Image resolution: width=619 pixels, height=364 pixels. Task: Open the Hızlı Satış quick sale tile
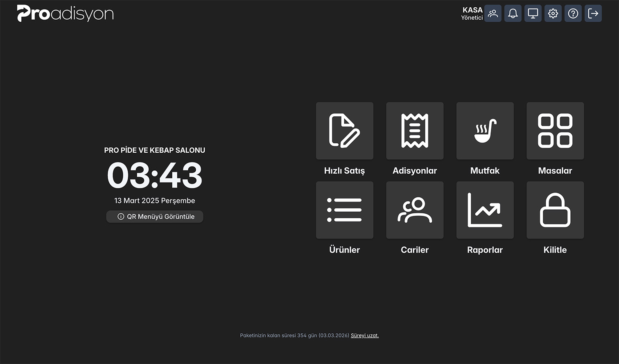(x=344, y=131)
